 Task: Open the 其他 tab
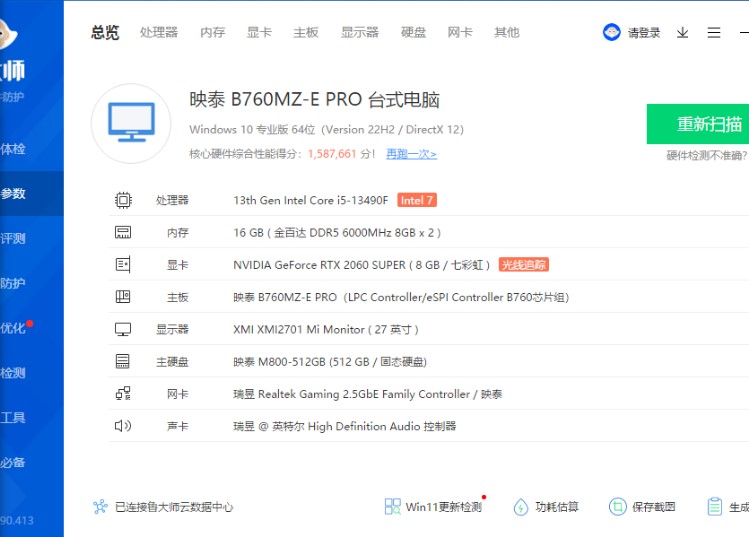(507, 32)
